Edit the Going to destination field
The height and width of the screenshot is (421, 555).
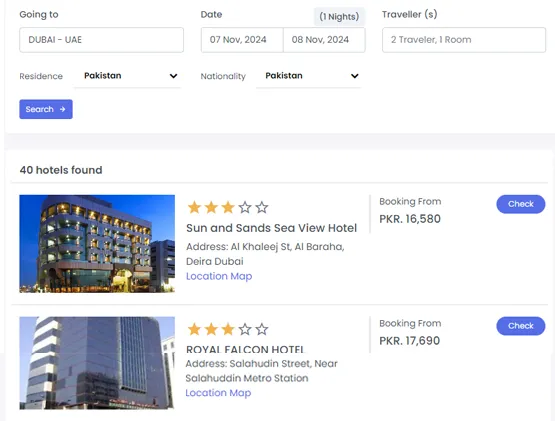click(102, 40)
